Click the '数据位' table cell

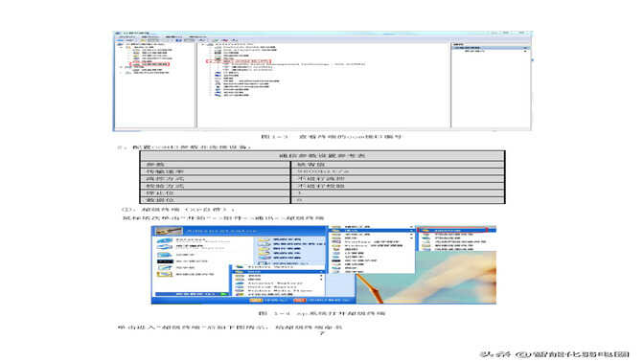coord(216,200)
